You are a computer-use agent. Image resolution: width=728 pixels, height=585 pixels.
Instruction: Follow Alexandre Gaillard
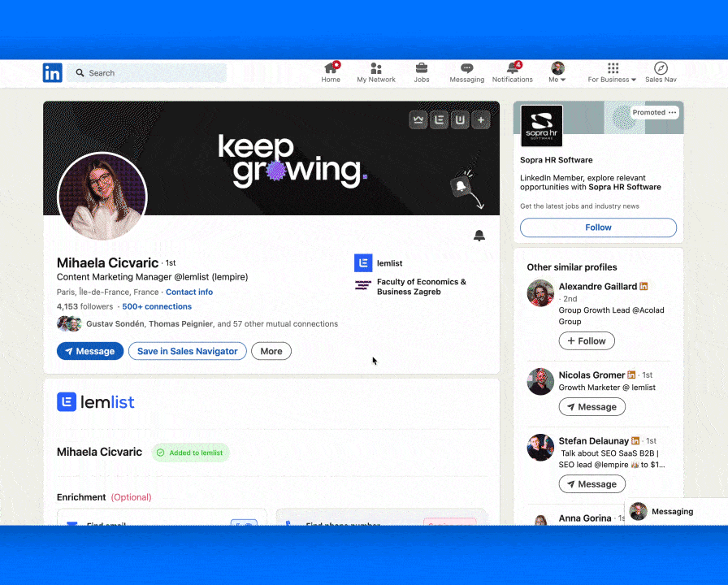(x=586, y=341)
